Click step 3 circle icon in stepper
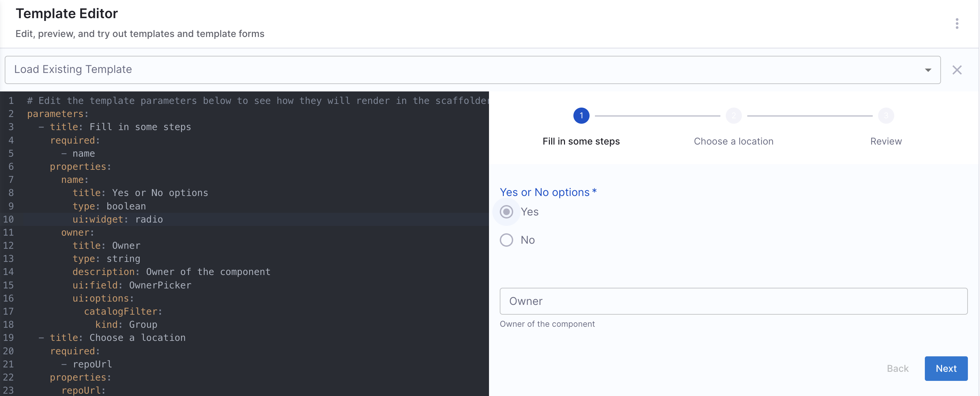Screen dimensions: 980x396 pyautogui.click(x=885, y=116)
